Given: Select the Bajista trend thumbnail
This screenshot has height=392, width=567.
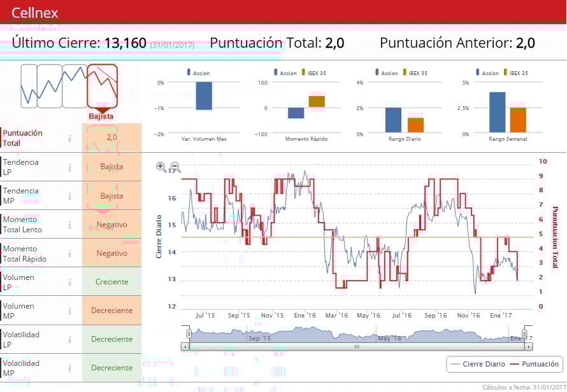Looking at the screenshot, I should point(103,87).
